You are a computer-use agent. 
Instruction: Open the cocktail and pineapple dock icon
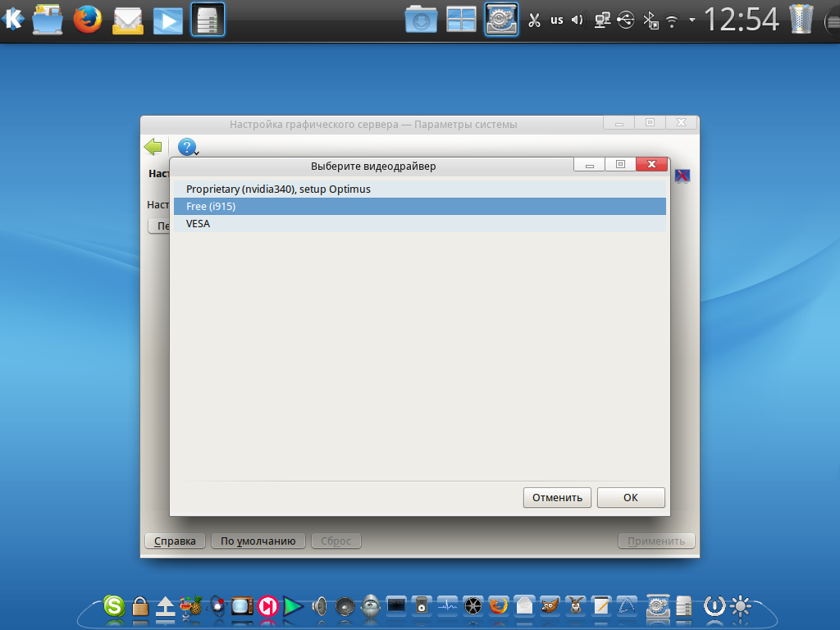click(190, 606)
